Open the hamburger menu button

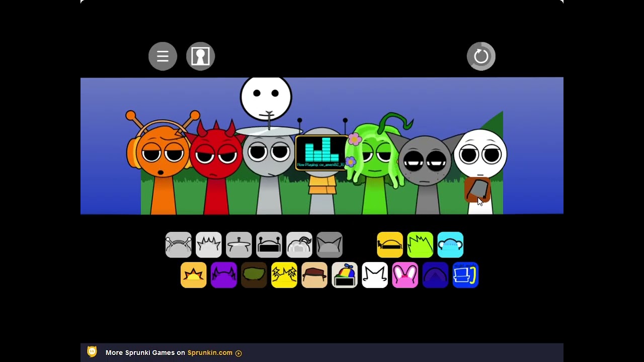163,56
